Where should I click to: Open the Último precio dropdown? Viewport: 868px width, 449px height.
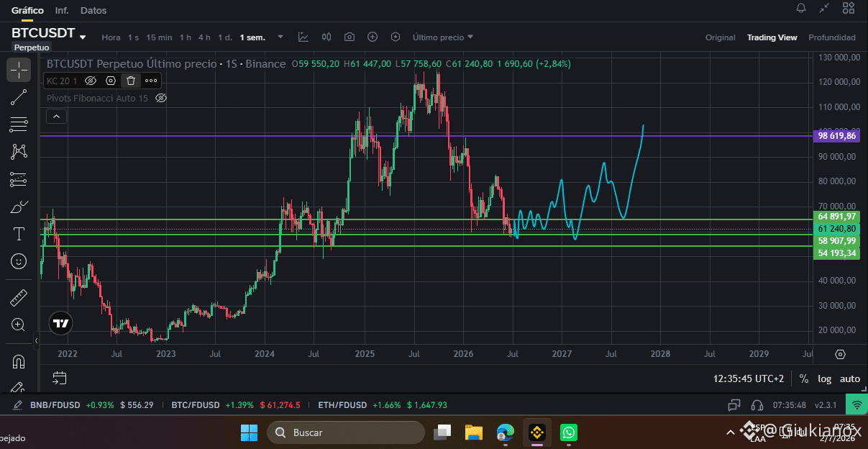(443, 37)
